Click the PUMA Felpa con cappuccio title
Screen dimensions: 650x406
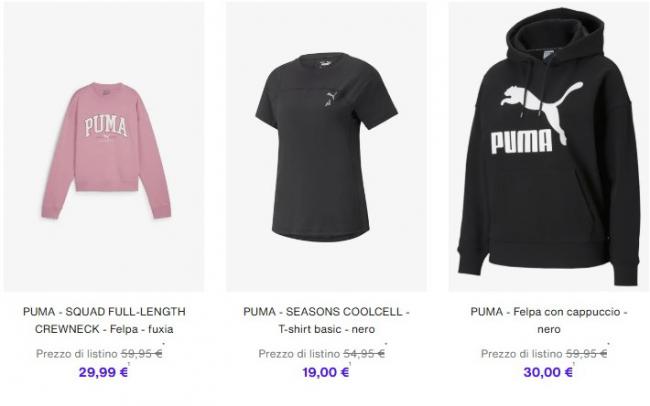[549, 320]
